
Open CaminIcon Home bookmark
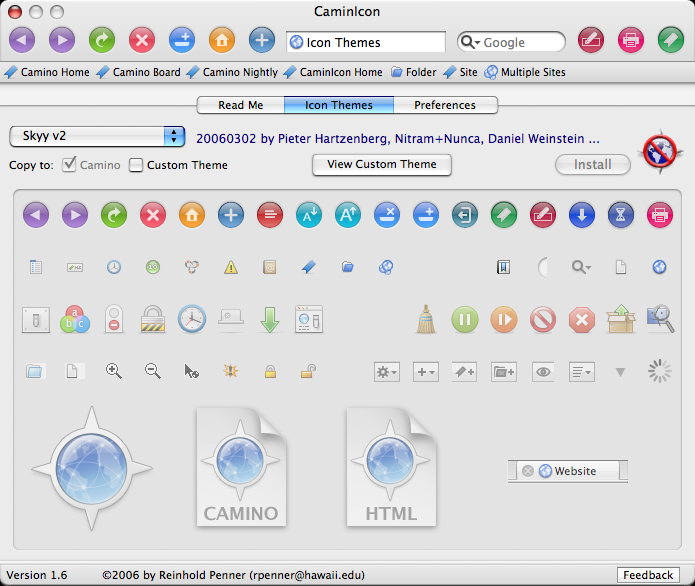click(333, 72)
